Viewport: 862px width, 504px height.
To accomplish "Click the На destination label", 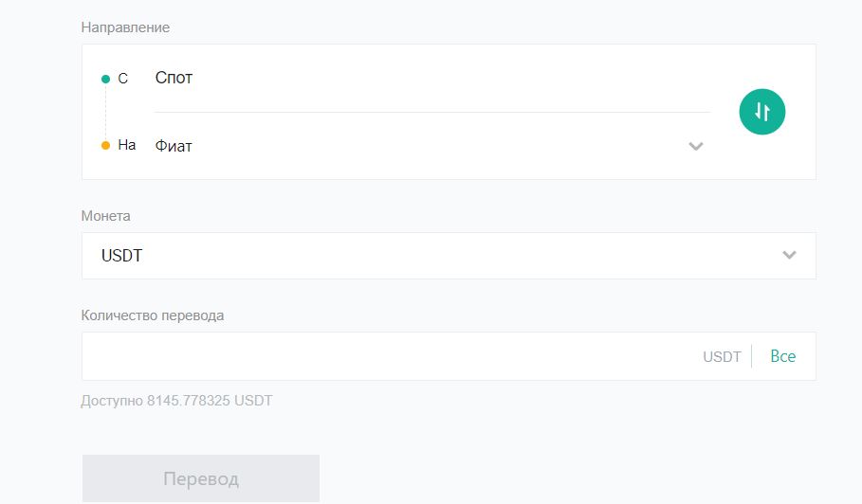I will pyautogui.click(x=127, y=145).
